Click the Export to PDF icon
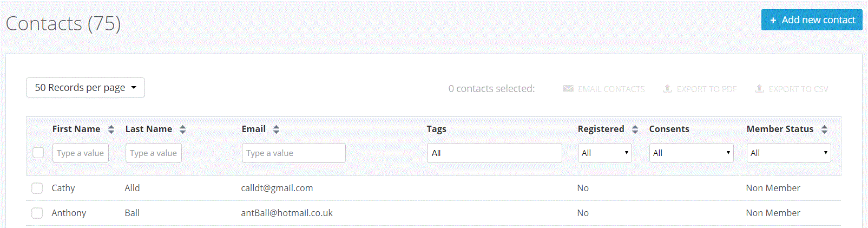The image size is (868, 228). (x=667, y=89)
